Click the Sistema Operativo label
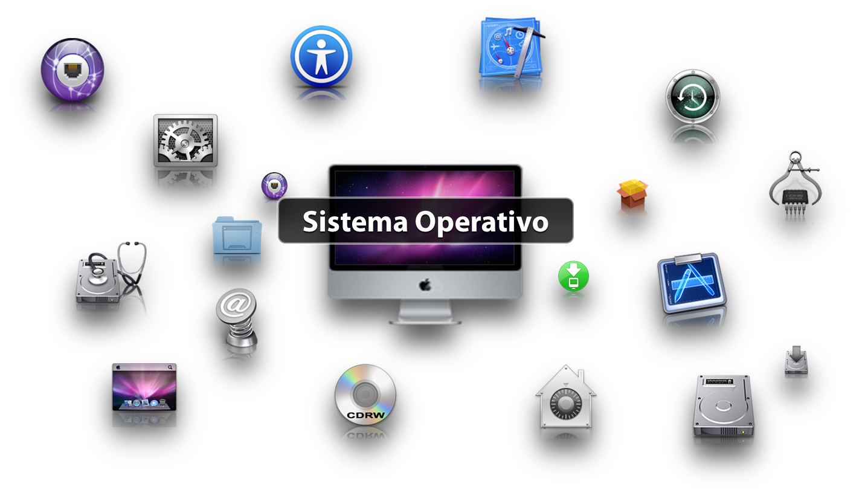 point(425,221)
